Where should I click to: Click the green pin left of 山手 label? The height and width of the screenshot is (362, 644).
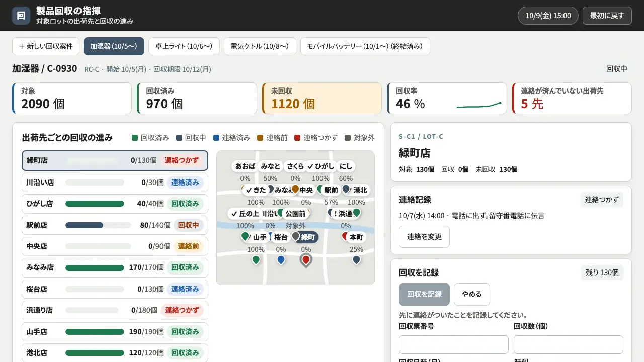point(245,236)
